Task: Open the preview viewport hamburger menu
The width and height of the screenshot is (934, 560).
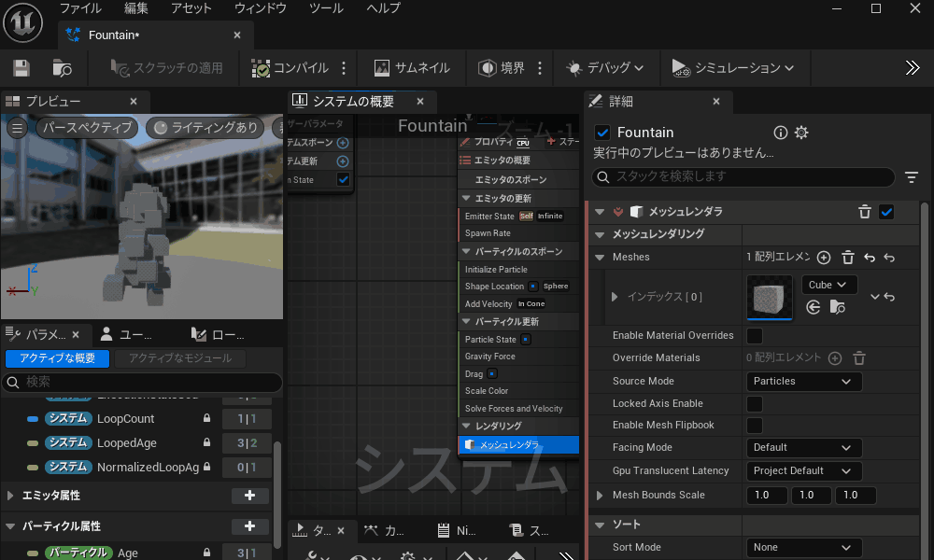Action: point(17,128)
